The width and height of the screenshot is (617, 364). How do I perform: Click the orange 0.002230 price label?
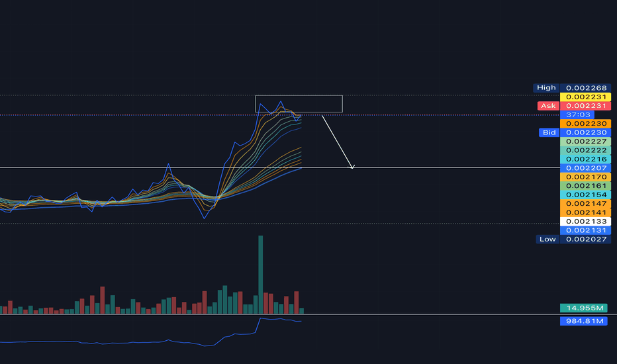(585, 124)
